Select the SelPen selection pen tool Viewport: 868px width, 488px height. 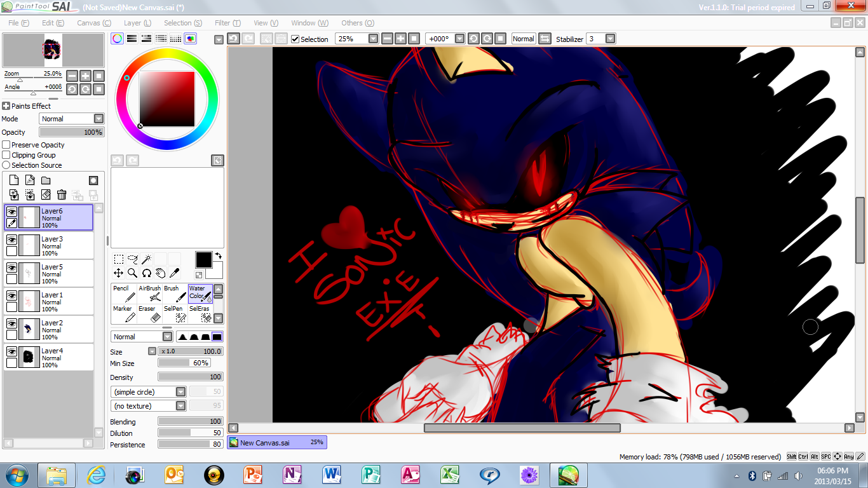pyautogui.click(x=175, y=314)
